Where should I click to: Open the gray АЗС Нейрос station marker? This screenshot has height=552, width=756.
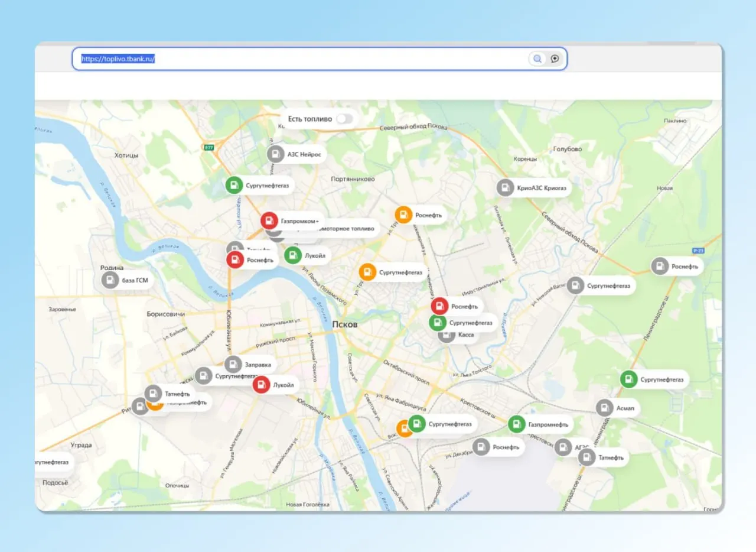(x=276, y=154)
